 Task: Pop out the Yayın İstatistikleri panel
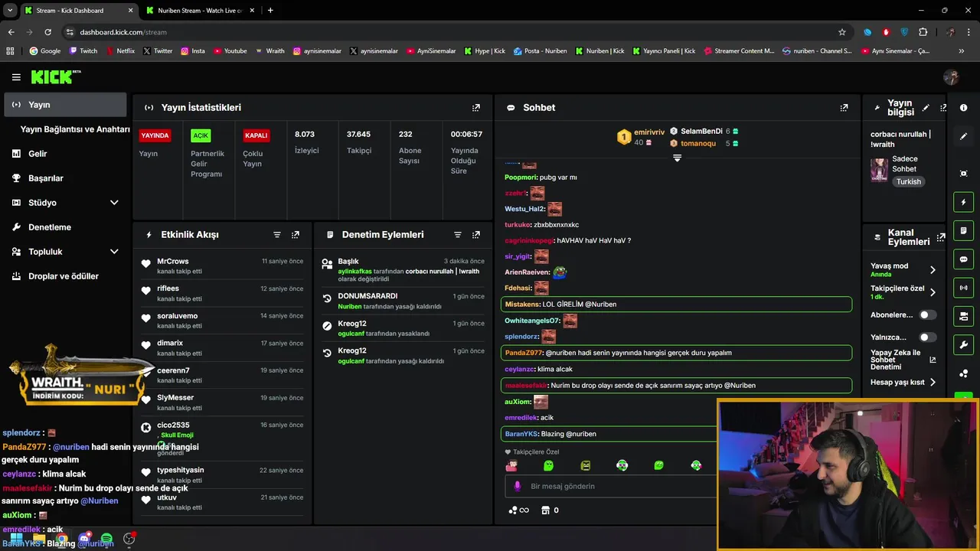(476, 108)
